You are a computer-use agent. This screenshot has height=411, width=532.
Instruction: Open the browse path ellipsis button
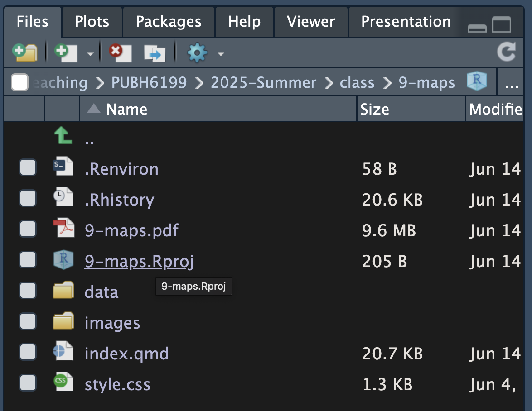pyautogui.click(x=511, y=83)
